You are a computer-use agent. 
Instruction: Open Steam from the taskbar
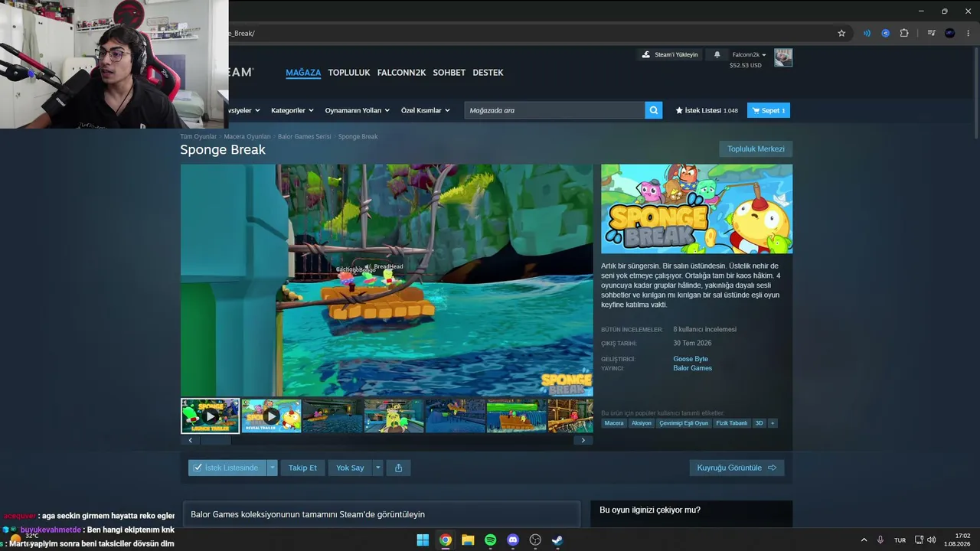(557, 540)
